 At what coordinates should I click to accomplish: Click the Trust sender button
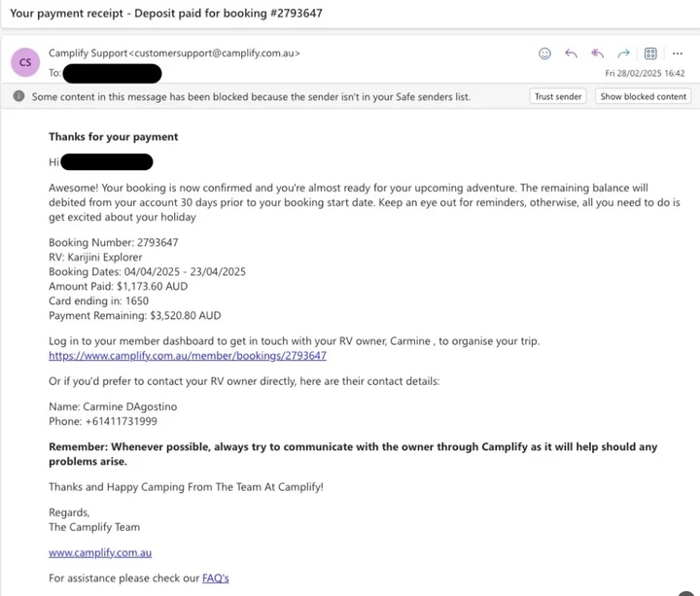point(558,96)
